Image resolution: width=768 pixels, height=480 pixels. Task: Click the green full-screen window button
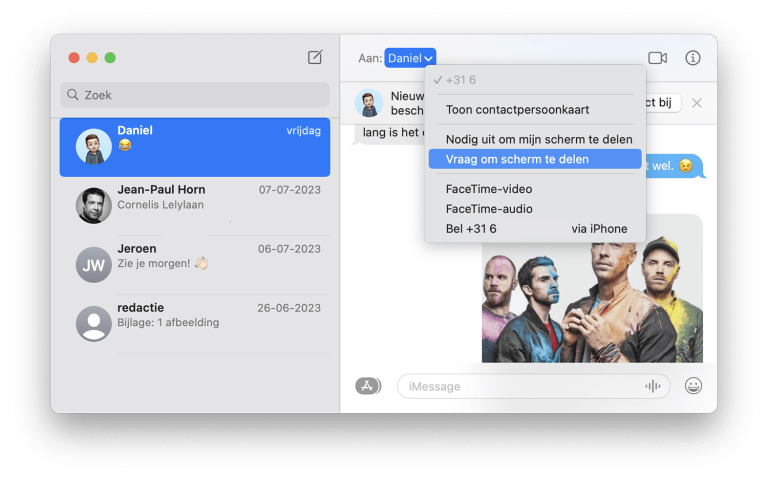pos(110,58)
